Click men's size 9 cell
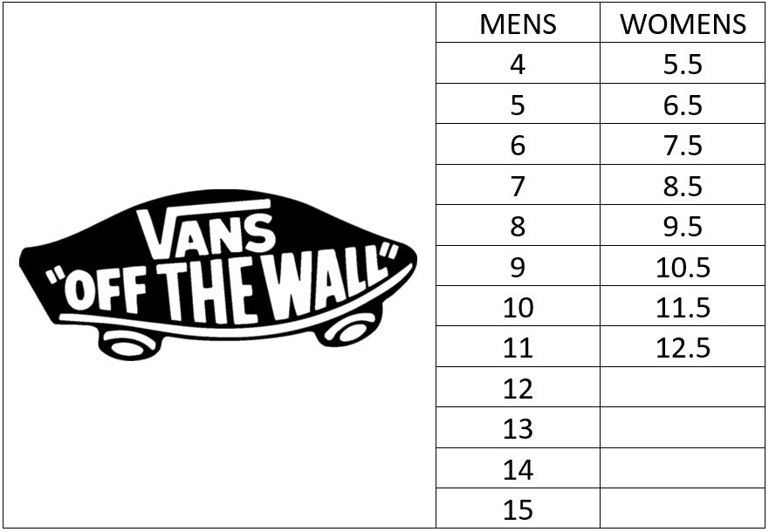Screen dimensions: 769x532 point(518,268)
